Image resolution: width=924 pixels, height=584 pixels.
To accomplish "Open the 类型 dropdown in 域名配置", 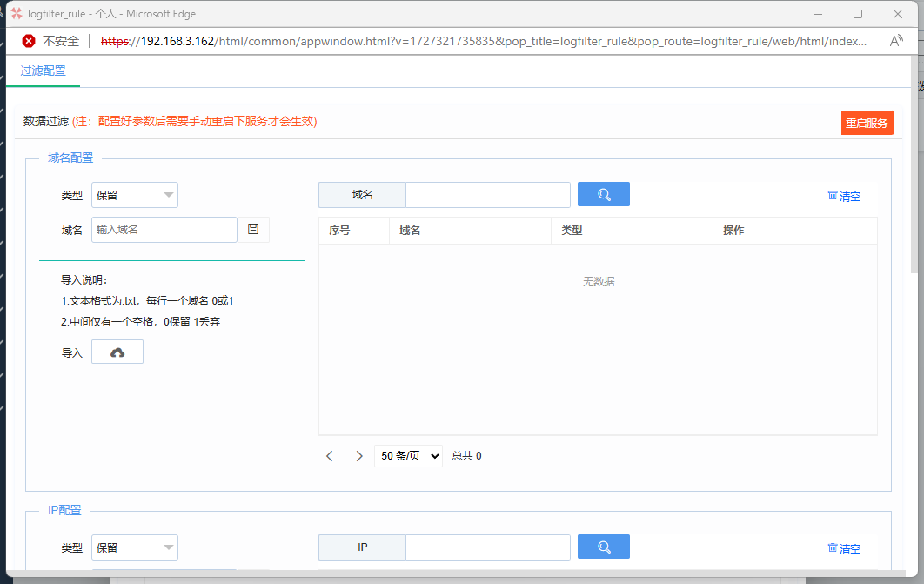I will (134, 195).
